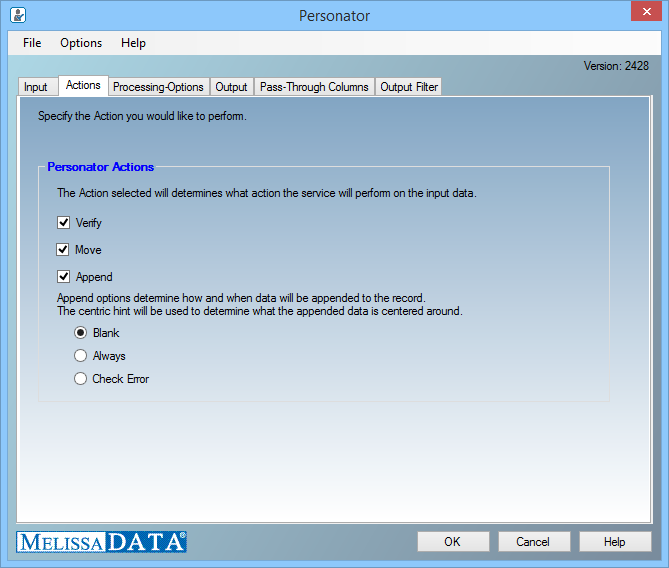The image size is (669, 568).
Task: Close the Personator window
Action: pyautogui.click(x=645, y=14)
